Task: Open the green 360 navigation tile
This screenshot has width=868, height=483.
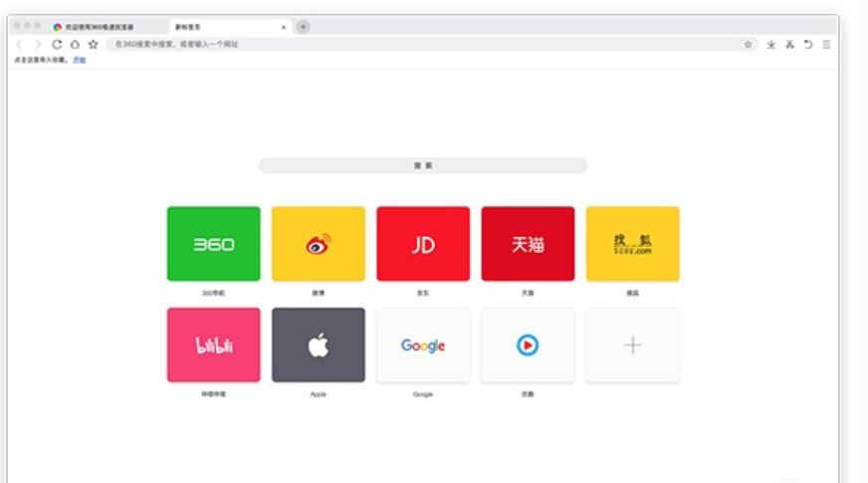Action: pos(214,244)
